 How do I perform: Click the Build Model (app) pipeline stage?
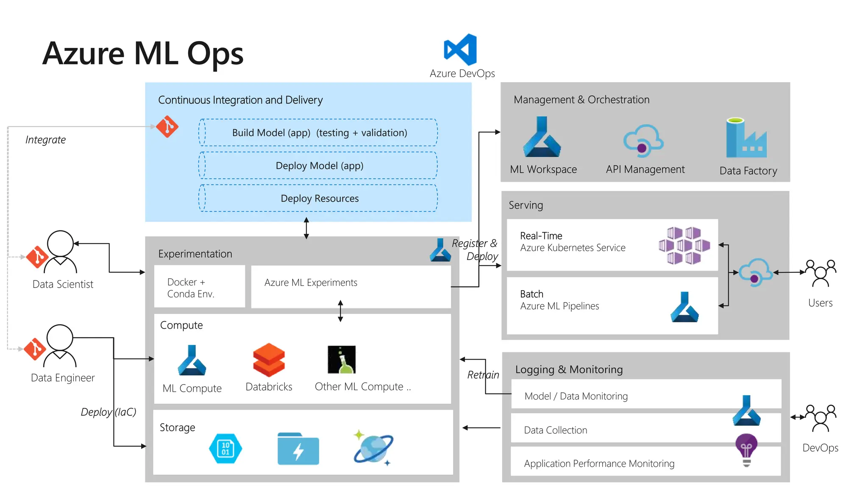point(319,133)
